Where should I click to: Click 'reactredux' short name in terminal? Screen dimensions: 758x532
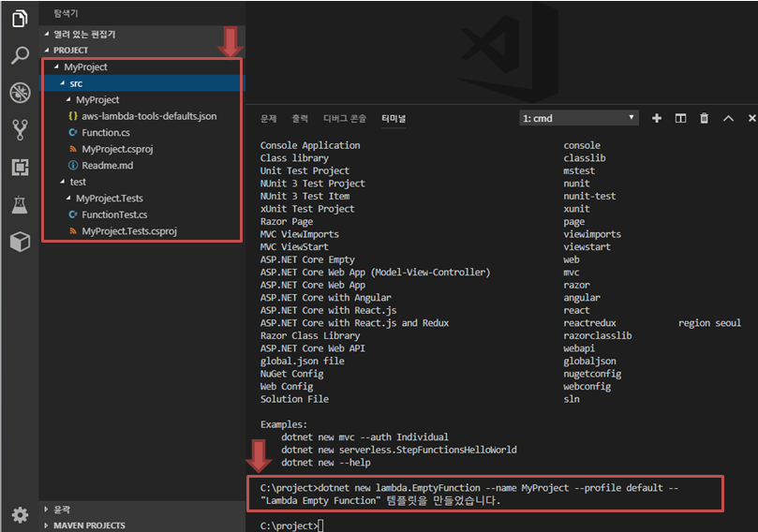click(589, 323)
